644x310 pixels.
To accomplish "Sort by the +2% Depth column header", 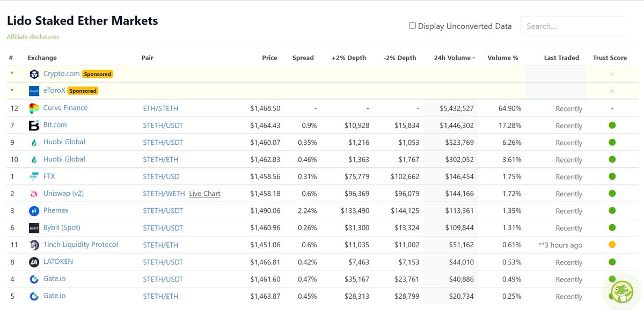I will pos(349,58).
